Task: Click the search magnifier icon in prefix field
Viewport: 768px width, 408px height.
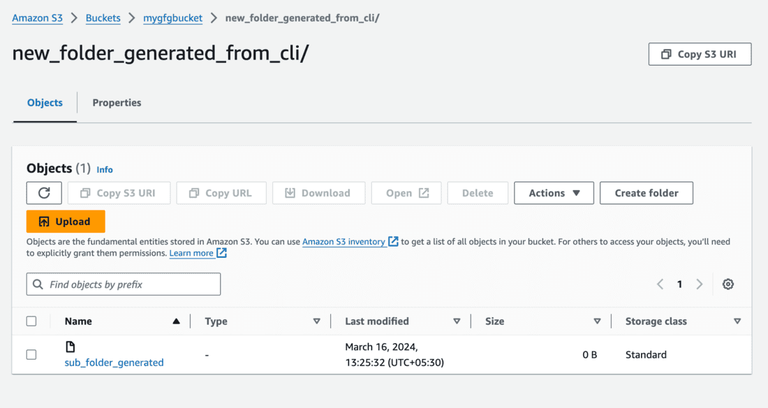Action: (39, 284)
